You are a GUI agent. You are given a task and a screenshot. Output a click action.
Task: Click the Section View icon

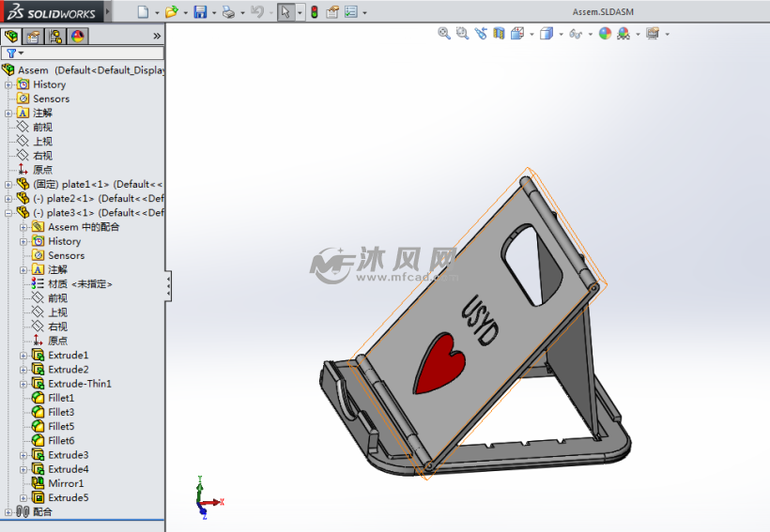(x=499, y=34)
